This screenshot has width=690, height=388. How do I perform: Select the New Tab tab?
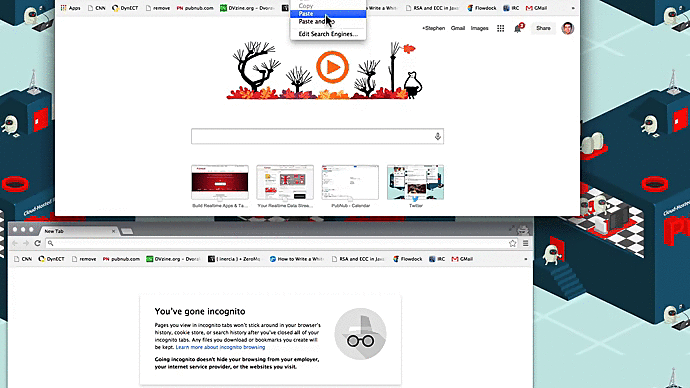click(78, 231)
